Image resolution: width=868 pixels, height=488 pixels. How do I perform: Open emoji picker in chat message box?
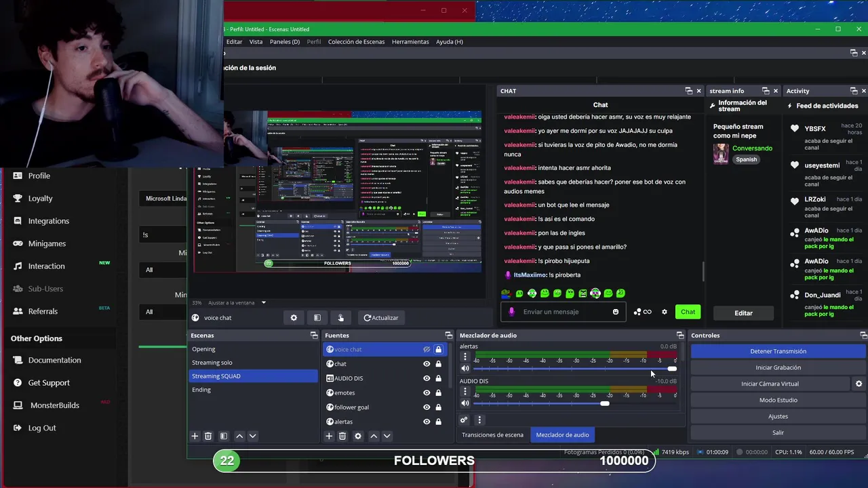616,312
